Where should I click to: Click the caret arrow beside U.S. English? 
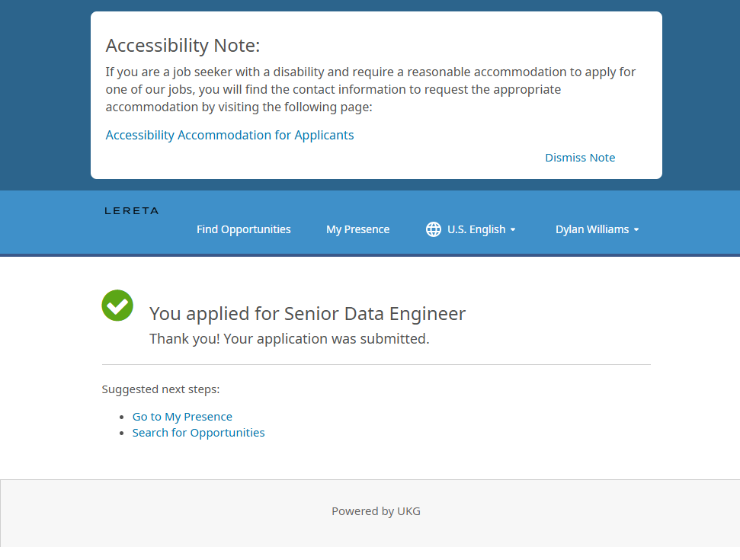click(513, 230)
